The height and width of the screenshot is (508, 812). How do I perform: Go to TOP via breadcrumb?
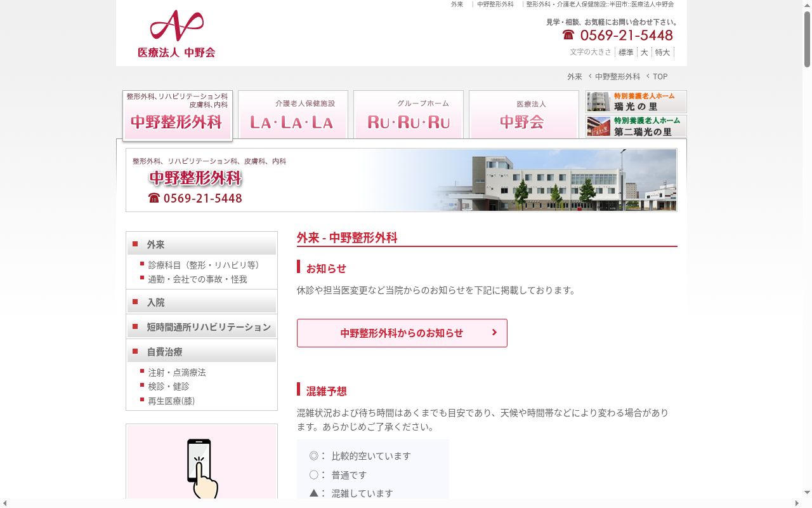(660, 76)
